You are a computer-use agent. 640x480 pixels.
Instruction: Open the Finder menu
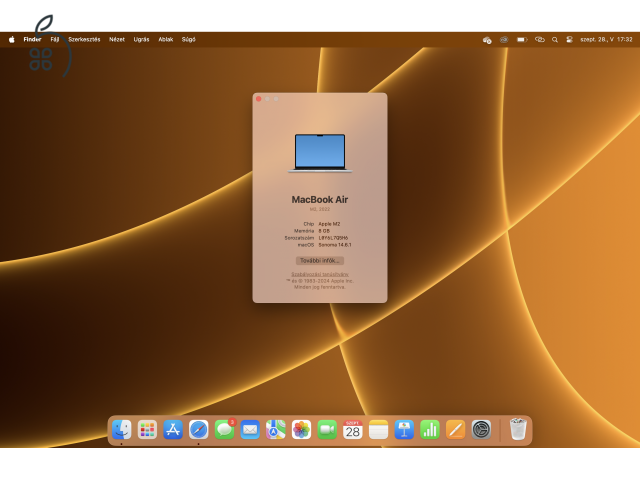point(32,40)
